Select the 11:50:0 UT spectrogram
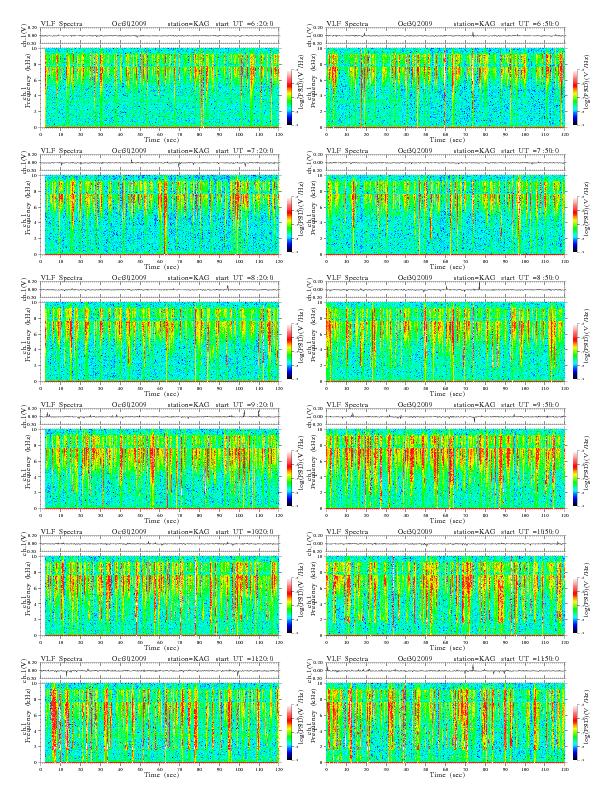The image size is (612, 792). 445,723
